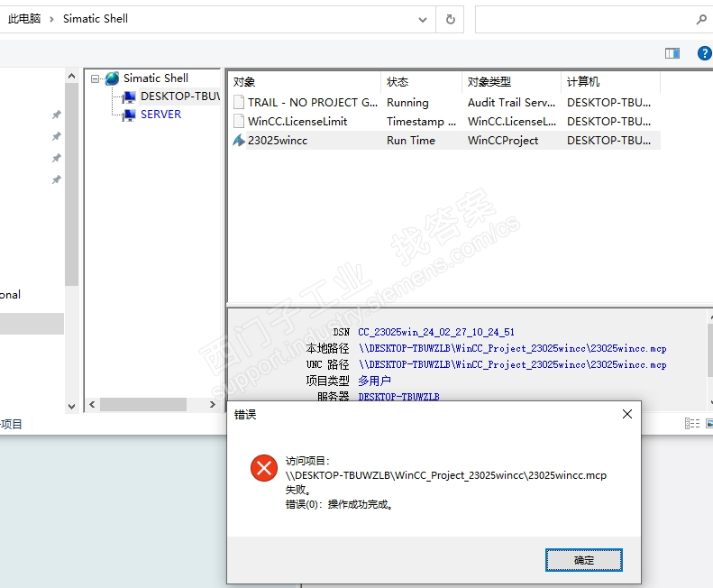713x588 pixels.
Task: Click UNC 路径 path value
Action: pos(513,364)
